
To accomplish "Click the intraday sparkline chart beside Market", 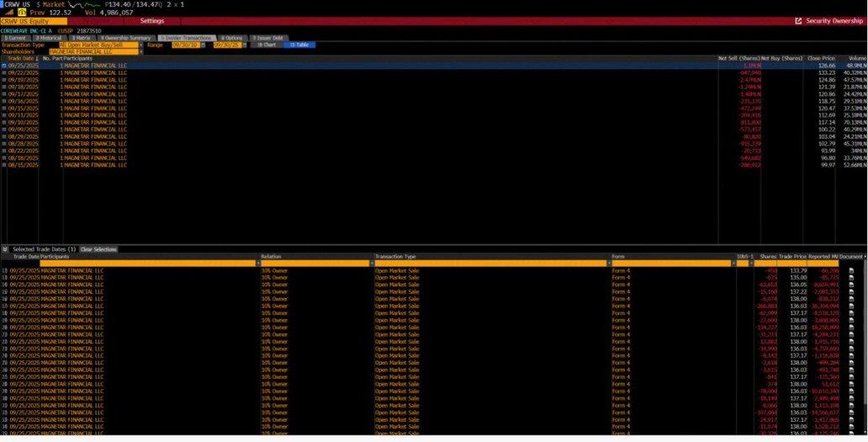I will click(82, 4).
